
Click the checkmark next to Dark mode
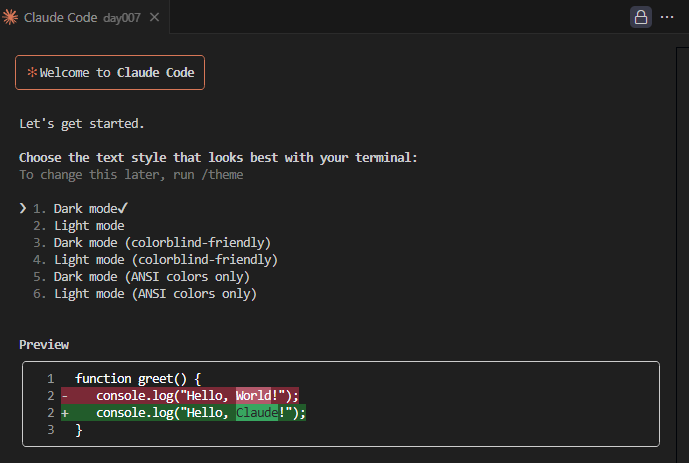(x=123, y=208)
